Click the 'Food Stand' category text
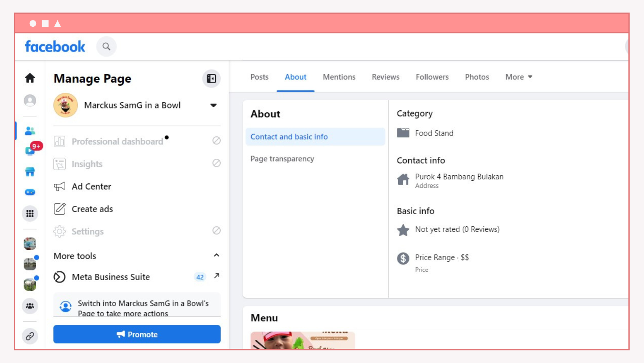This screenshot has height=363, width=644. [x=434, y=133]
